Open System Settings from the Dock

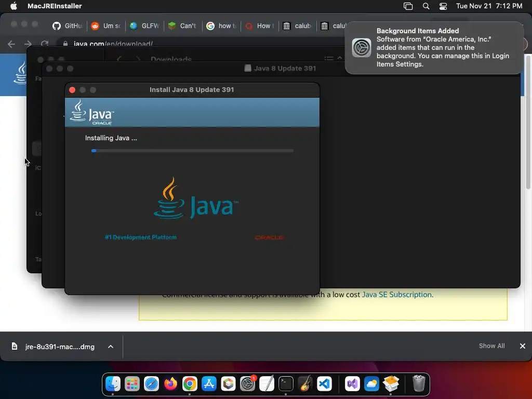tap(248, 384)
